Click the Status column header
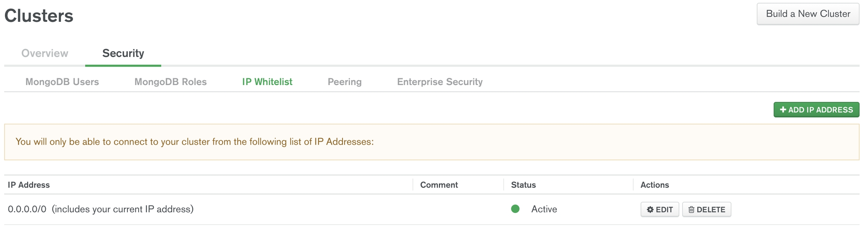868x239 pixels. coord(523,185)
